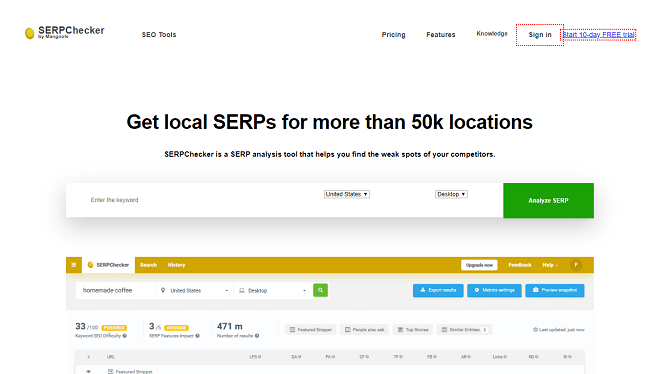Select the Top Stories chip
The height and width of the screenshot is (374, 650).
coord(413,330)
